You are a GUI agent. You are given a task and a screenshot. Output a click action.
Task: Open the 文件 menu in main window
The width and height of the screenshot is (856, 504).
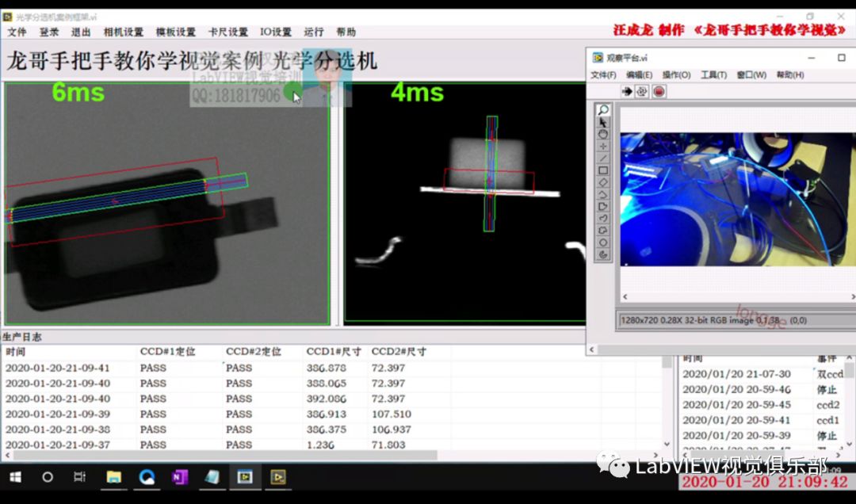point(17,32)
